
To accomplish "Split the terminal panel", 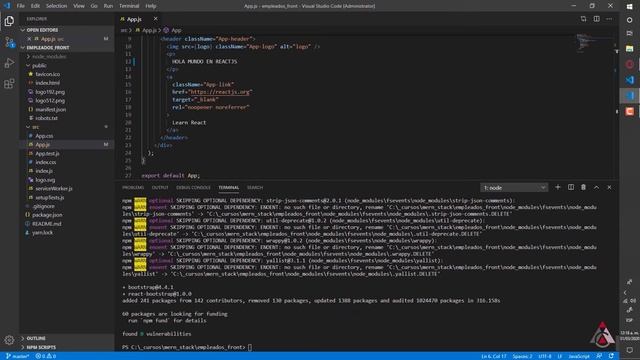I will click(571, 187).
